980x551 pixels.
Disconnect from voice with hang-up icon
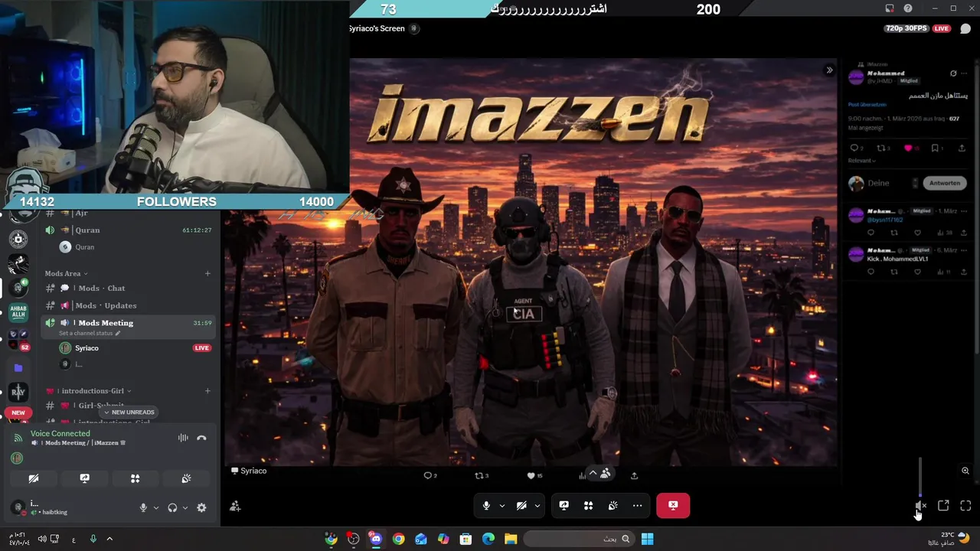[201, 438]
